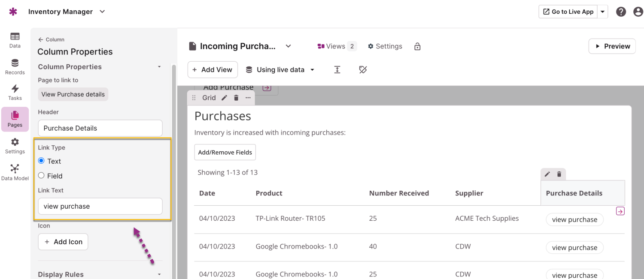The height and width of the screenshot is (279, 644).
Task: Open the Views tab
Action: point(336,46)
